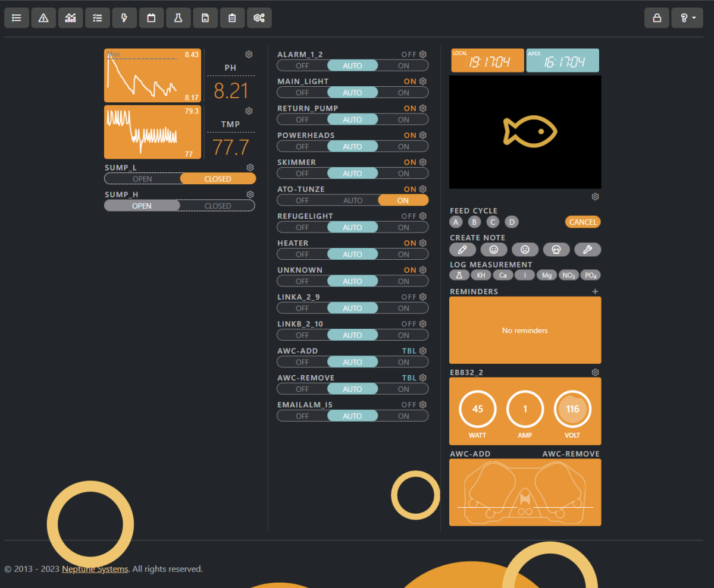Click the local time clock display
The width and height of the screenshot is (714, 588).
click(487, 61)
